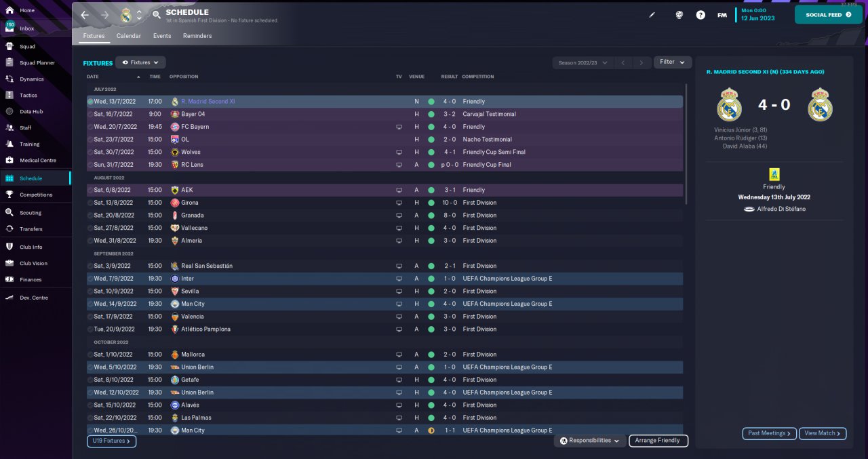The image size is (868, 459).
Task: Click the View Match button
Action: pyautogui.click(x=823, y=433)
